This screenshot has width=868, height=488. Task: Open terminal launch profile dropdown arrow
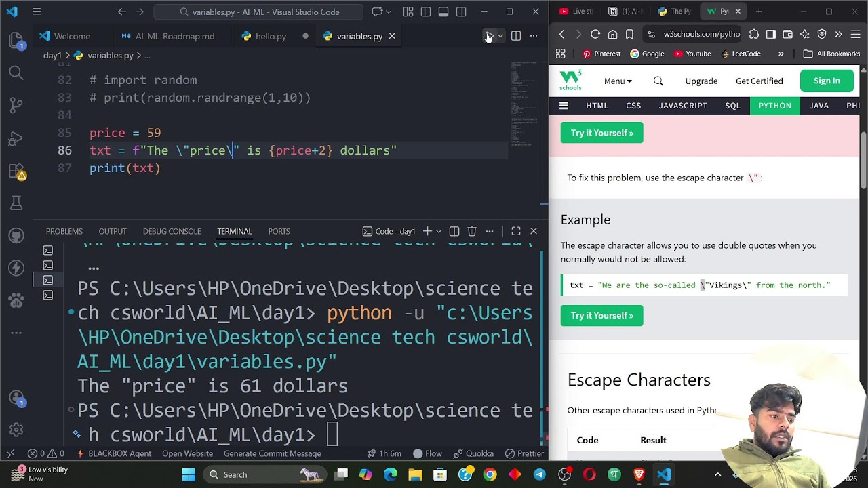pyautogui.click(x=438, y=231)
